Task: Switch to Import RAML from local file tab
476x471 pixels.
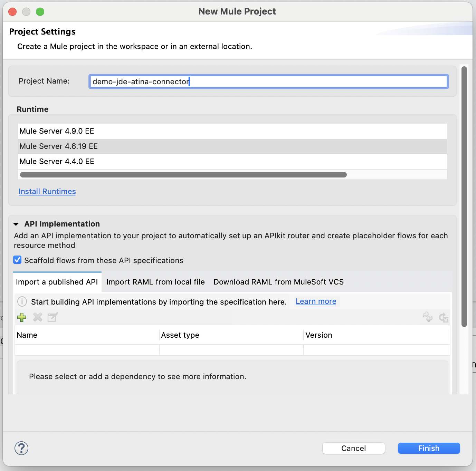Action: point(155,282)
